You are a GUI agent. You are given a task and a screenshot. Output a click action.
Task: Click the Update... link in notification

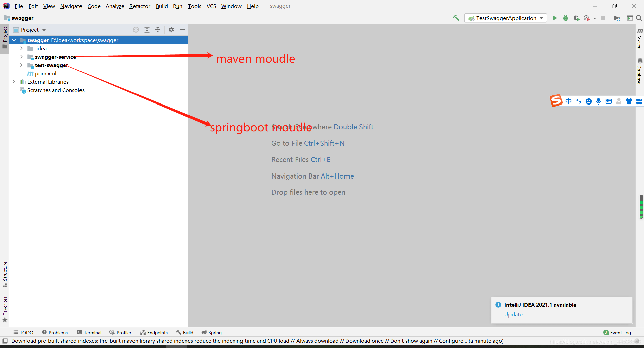pyautogui.click(x=516, y=314)
